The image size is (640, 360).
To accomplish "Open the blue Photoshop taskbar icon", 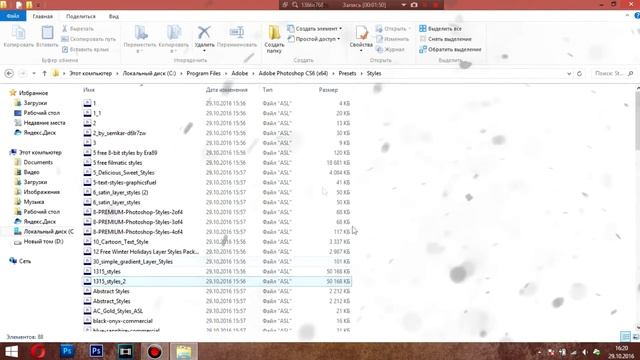I will 67,351.
